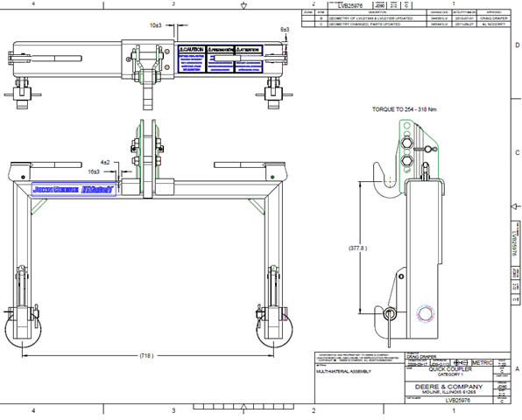Image resolution: width=522 pixels, height=420 pixels.
Task: Select the 10±3 dimension label
Action: tap(156, 25)
